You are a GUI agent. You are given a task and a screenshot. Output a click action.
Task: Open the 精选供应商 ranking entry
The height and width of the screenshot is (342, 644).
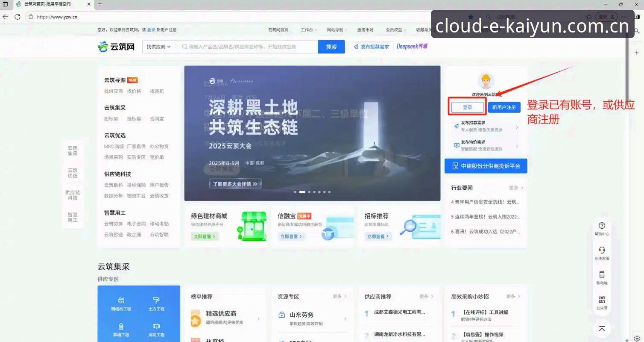[x=226, y=318]
